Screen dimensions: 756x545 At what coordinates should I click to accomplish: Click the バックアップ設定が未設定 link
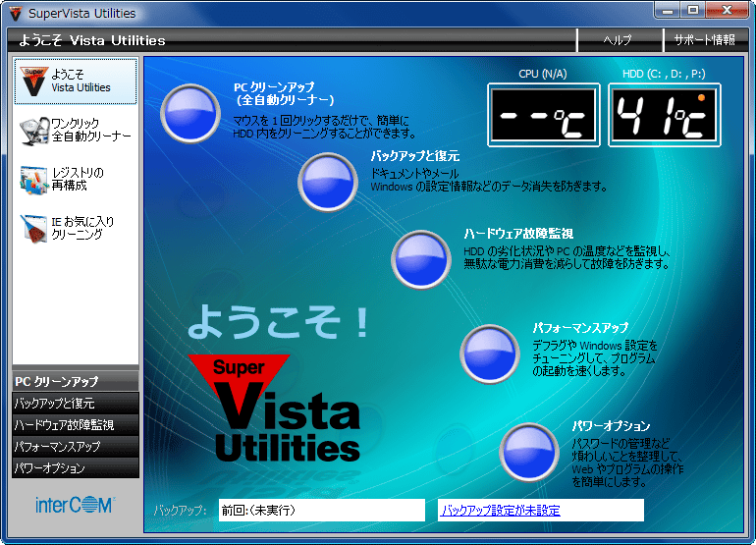501,511
